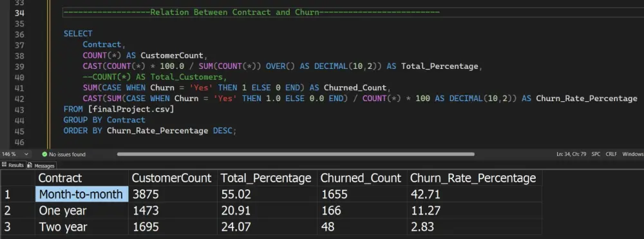
Task: Click the 48 Churned_Count cell
Action: coord(362,226)
